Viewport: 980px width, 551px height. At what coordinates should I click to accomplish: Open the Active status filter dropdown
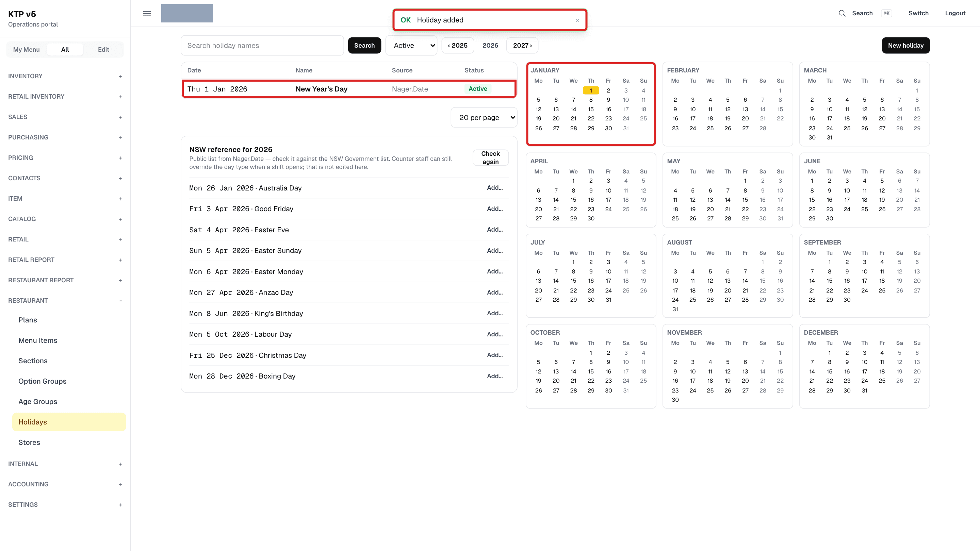[411, 46]
